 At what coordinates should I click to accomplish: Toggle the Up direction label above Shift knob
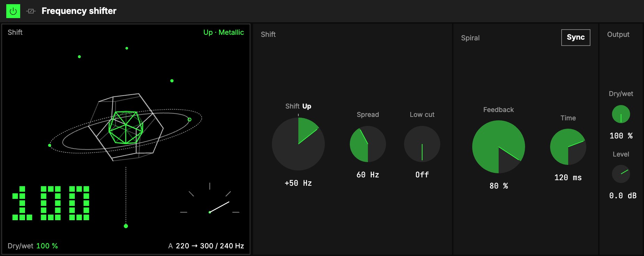point(307,106)
